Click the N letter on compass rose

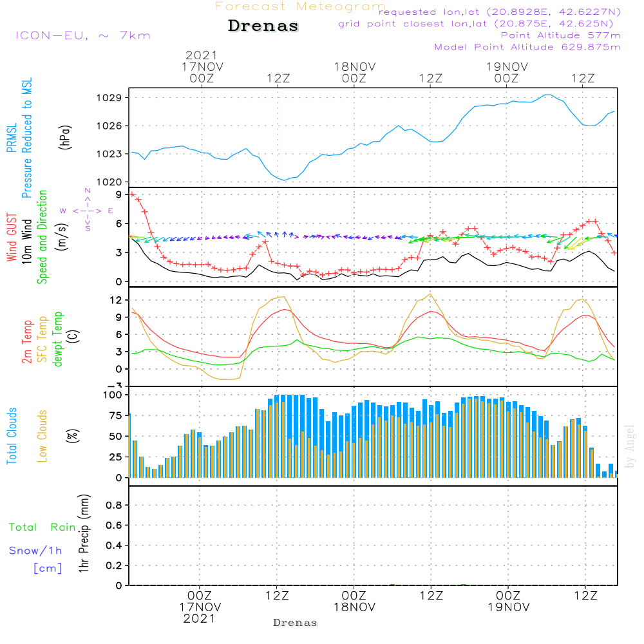88,191
